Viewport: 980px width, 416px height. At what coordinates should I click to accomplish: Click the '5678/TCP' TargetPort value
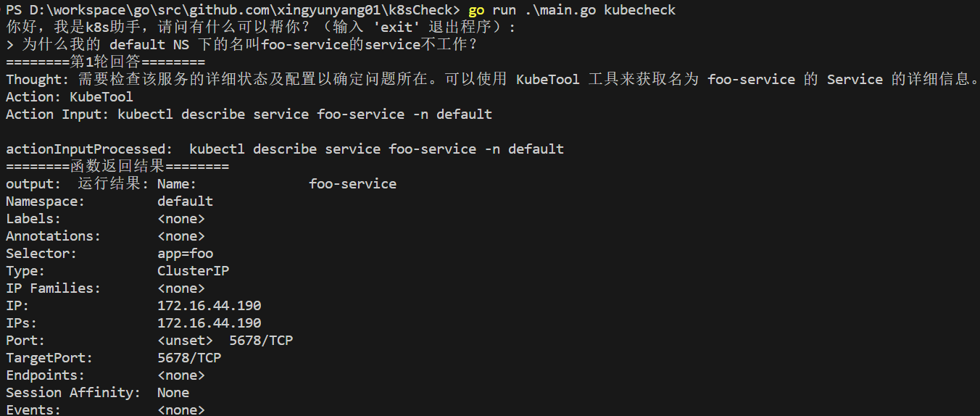189,358
